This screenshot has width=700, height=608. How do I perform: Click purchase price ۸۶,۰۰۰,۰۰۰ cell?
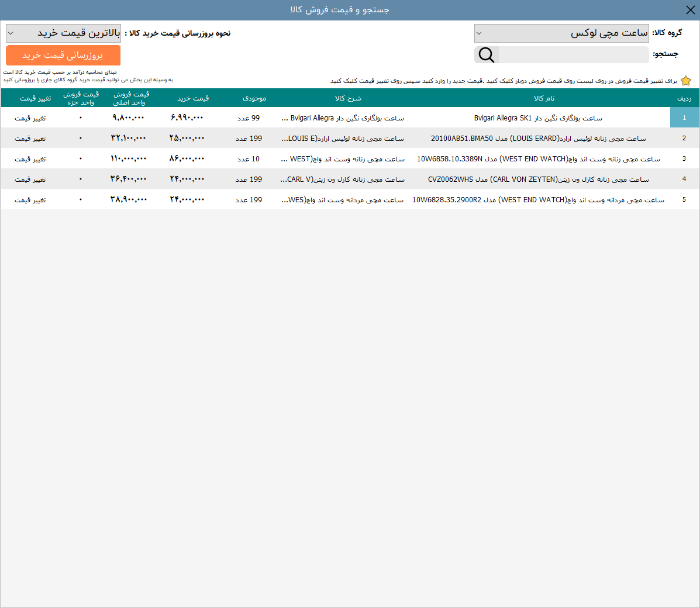click(x=187, y=158)
